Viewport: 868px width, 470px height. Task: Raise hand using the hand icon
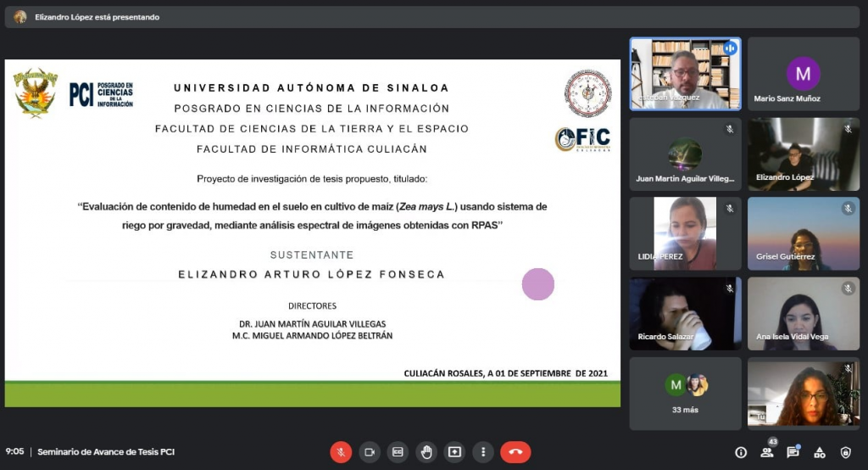tap(426, 451)
